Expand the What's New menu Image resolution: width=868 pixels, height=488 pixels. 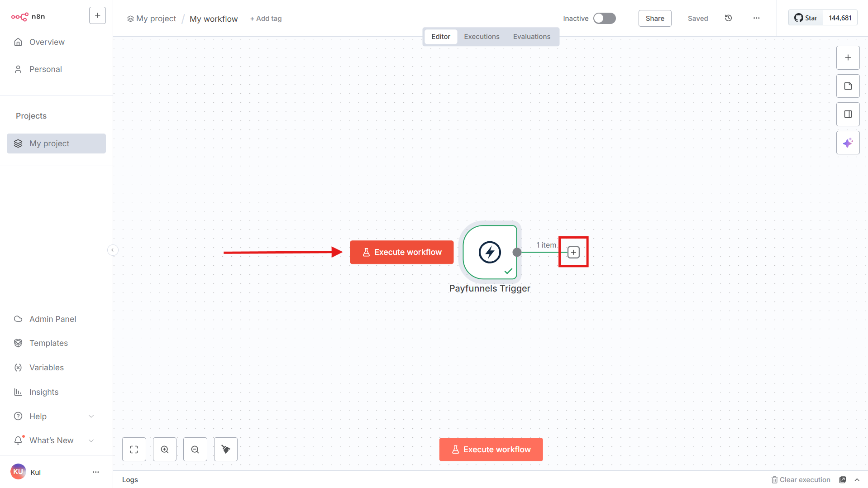pyautogui.click(x=56, y=440)
